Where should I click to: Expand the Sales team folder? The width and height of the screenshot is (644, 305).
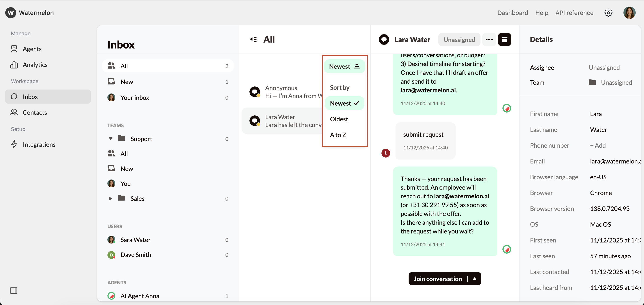tap(111, 198)
